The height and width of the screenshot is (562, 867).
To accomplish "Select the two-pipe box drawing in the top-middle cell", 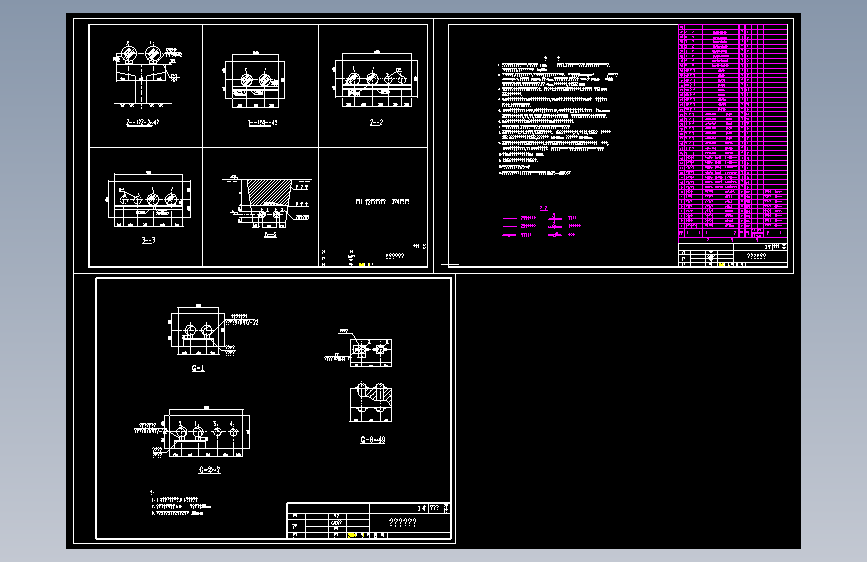I will click(254, 80).
